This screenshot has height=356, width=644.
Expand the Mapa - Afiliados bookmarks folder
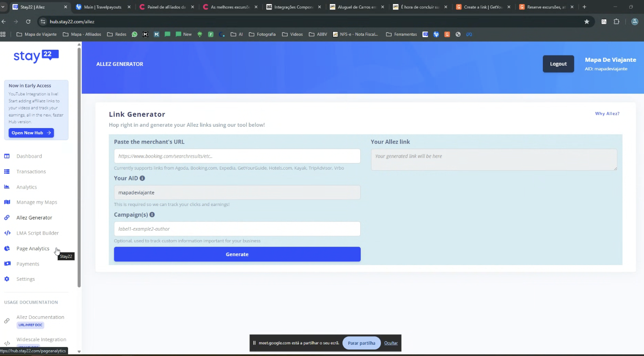82,34
